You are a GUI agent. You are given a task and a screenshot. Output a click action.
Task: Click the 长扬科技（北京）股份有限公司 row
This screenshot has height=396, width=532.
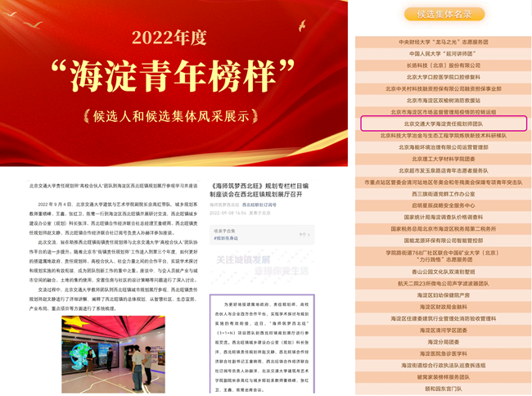(443, 65)
